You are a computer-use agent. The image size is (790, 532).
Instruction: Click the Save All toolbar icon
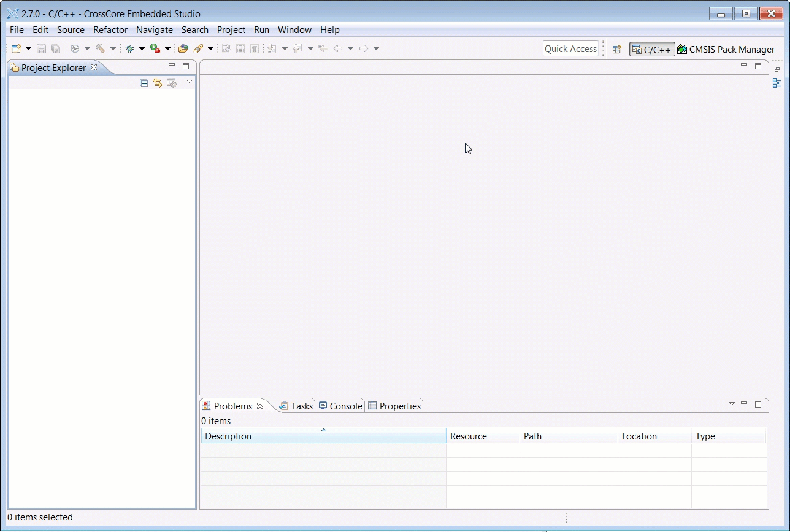click(56, 48)
